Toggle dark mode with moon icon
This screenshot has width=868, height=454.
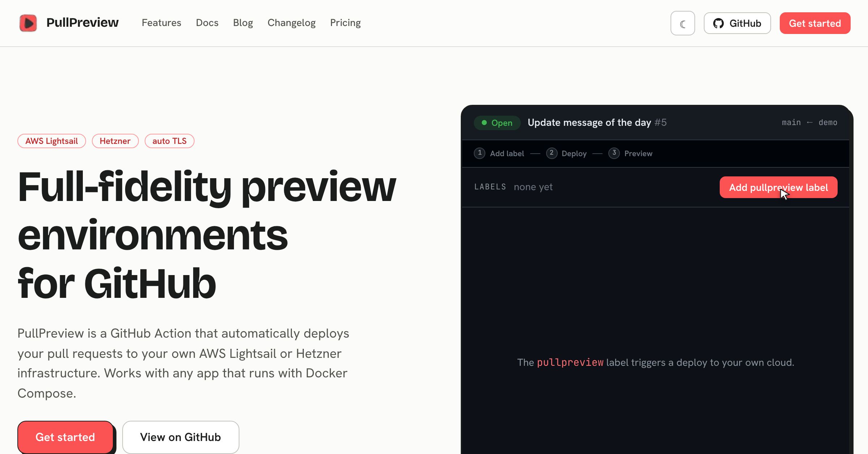tap(683, 23)
